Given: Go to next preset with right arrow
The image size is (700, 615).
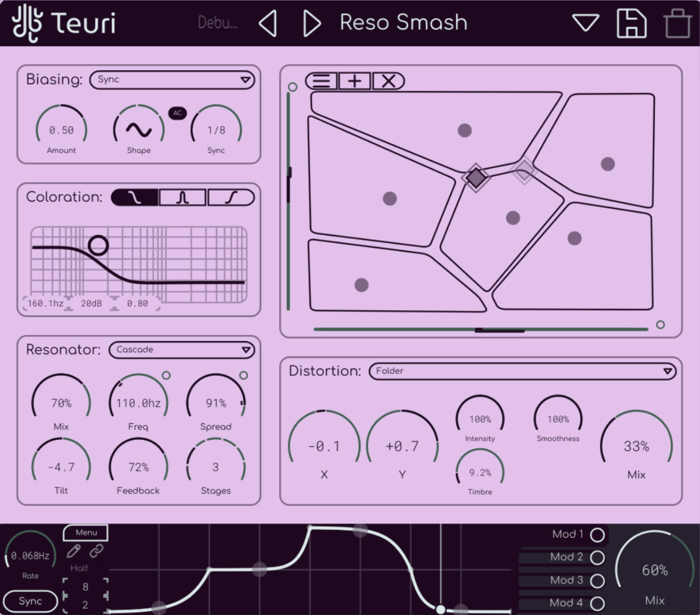Looking at the screenshot, I should pyautogui.click(x=312, y=23).
